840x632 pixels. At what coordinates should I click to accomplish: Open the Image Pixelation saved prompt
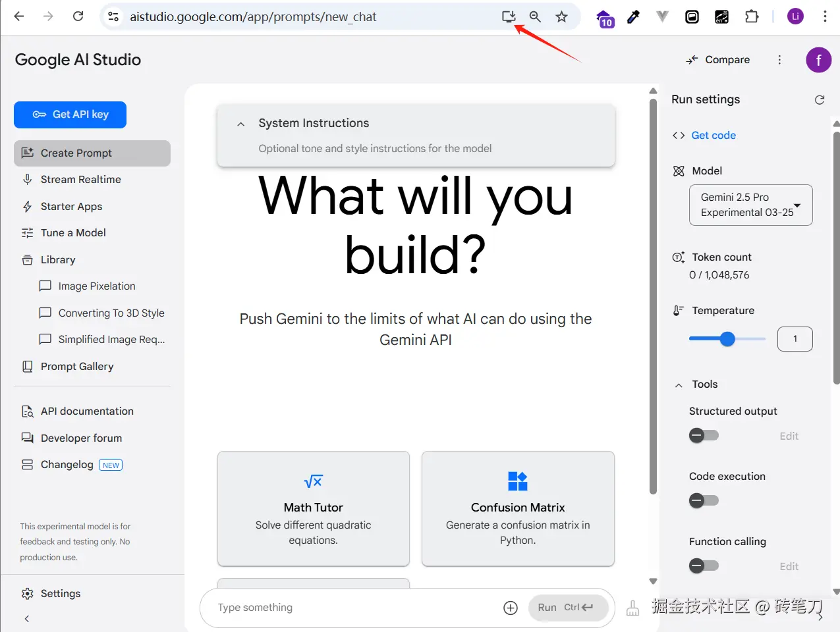click(x=97, y=286)
